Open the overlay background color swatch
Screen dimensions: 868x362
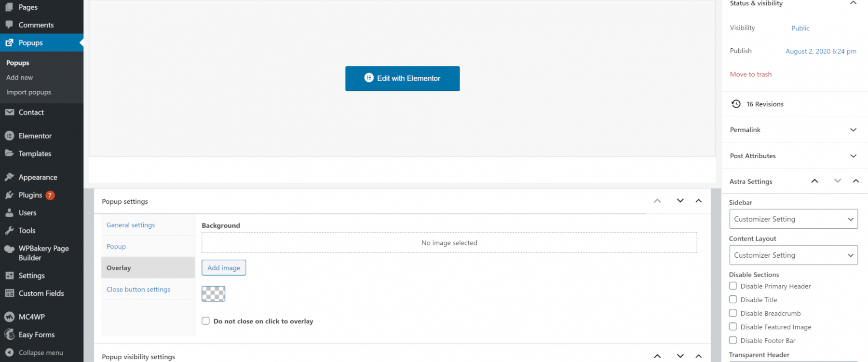pos(213,293)
